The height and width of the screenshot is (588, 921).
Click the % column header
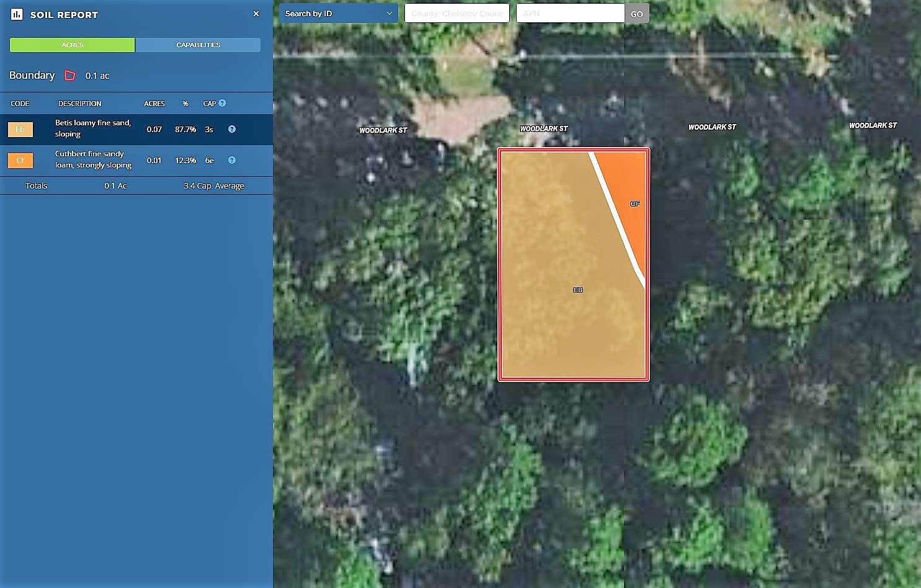(185, 104)
